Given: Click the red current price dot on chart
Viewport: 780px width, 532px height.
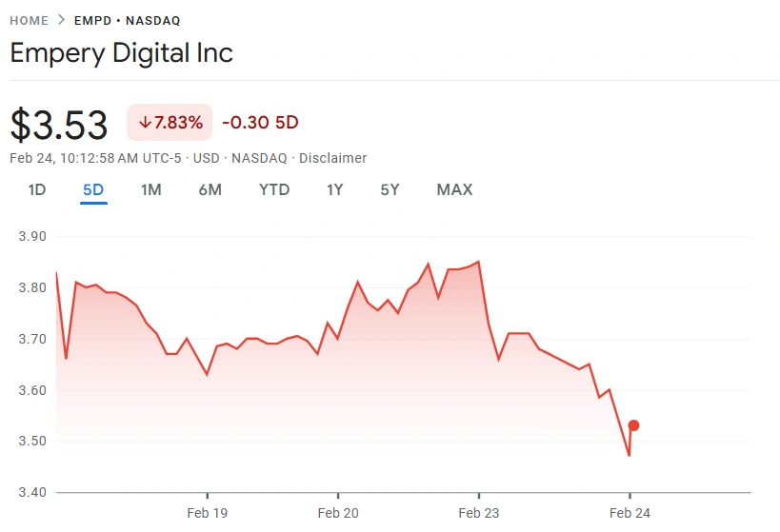Looking at the screenshot, I should pos(633,425).
